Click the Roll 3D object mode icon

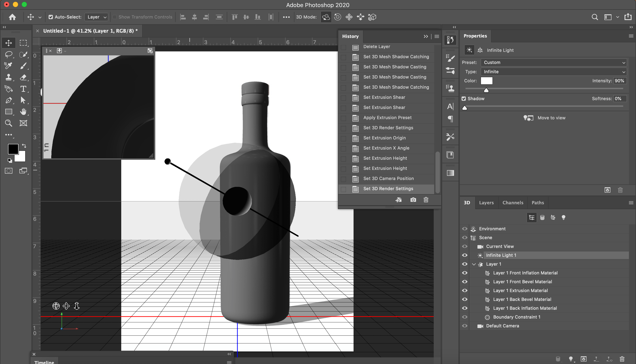point(337,17)
